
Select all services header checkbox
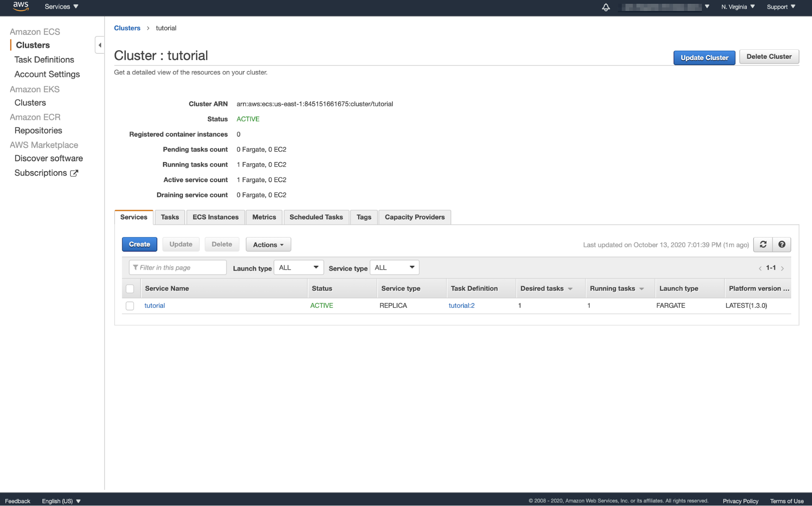coord(130,289)
